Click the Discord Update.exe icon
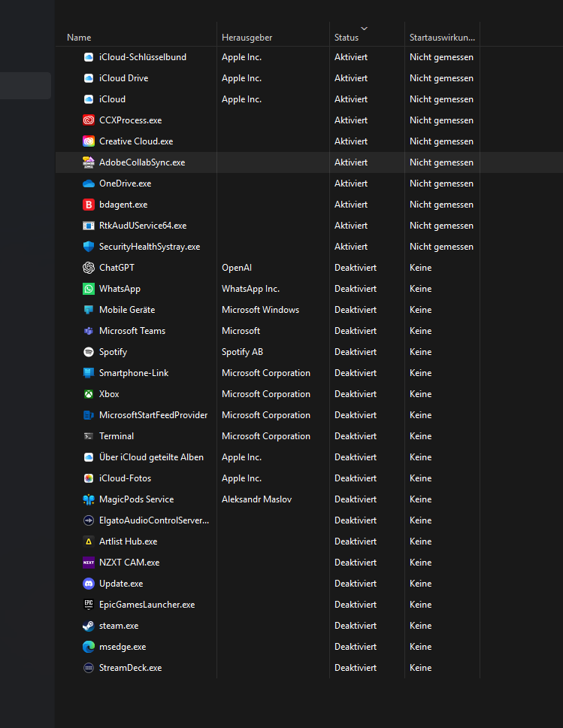 [89, 584]
